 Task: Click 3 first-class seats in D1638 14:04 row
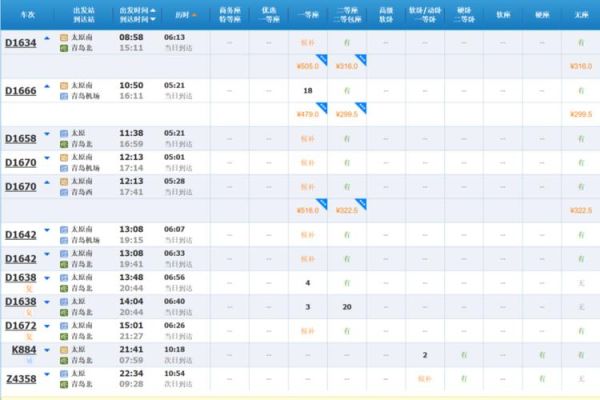(308, 307)
